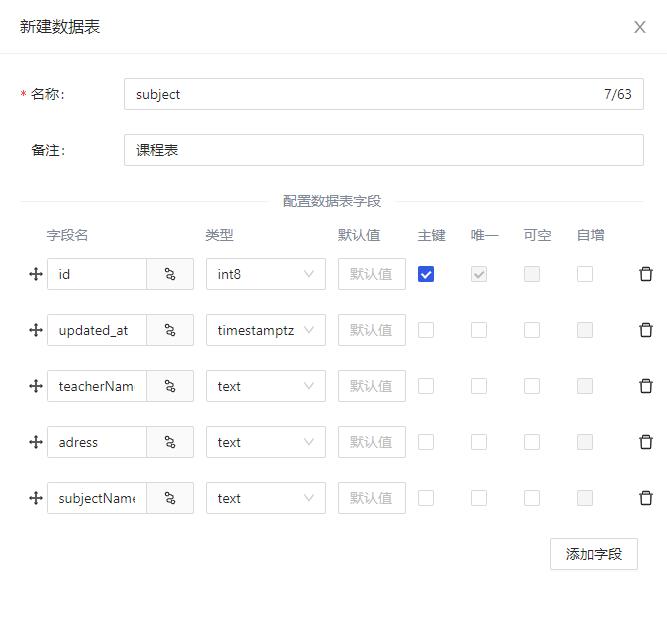Viewport: 667px width, 620px height.
Task: Edit the adress field name input
Action: pyautogui.click(x=97, y=442)
